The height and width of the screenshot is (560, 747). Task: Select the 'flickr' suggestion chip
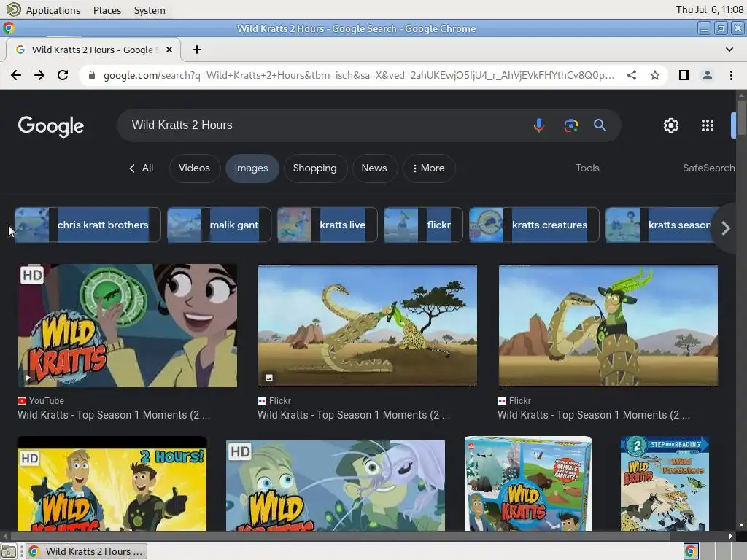click(423, 225)
